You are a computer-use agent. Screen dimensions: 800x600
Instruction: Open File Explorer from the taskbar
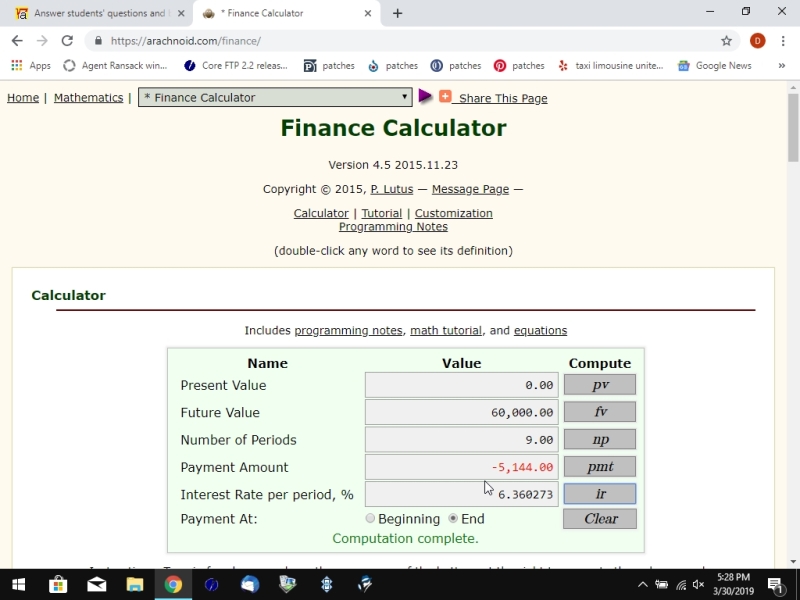click(x=135, y=584)
